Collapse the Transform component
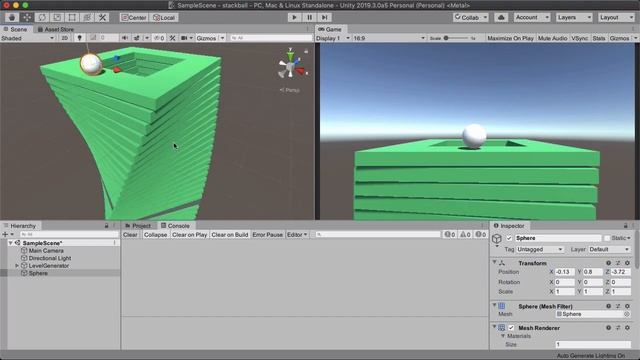 [494, 262]
